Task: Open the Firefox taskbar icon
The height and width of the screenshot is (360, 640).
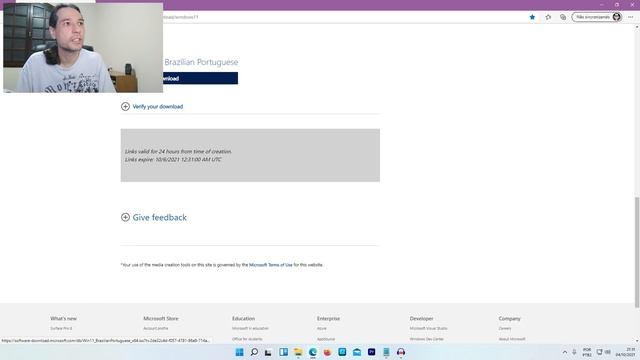Action: pos(327,352)
